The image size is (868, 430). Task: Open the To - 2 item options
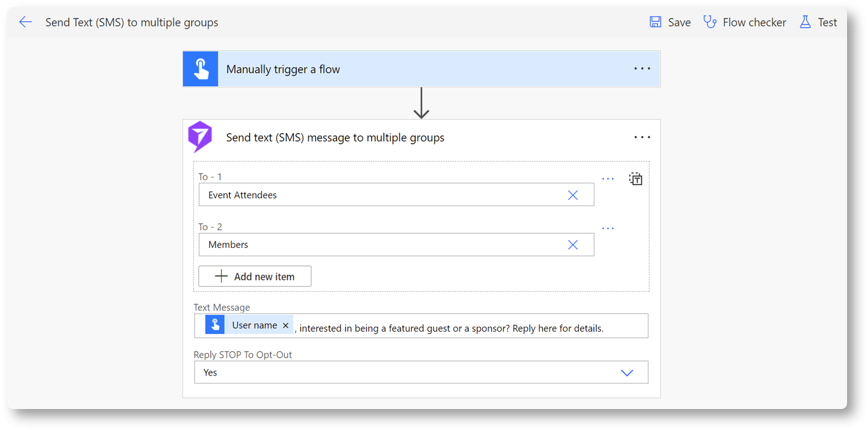click(x=608, y=228)
